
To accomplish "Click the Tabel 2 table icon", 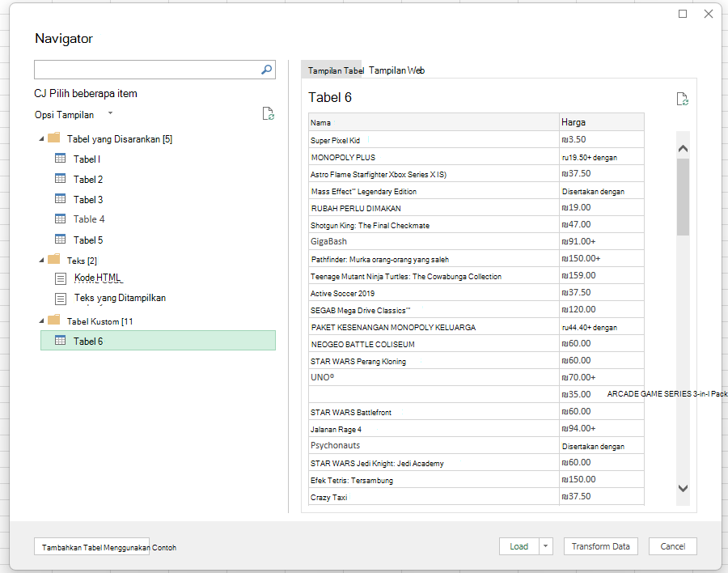I will (x=61, y=178).
